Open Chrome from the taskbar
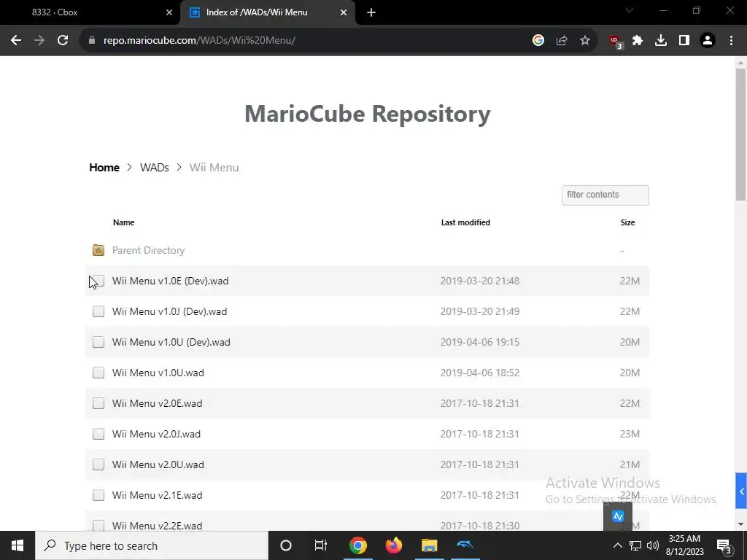This screenshot has width=747, height=560. pyautogui.click(x=357, y=545)
